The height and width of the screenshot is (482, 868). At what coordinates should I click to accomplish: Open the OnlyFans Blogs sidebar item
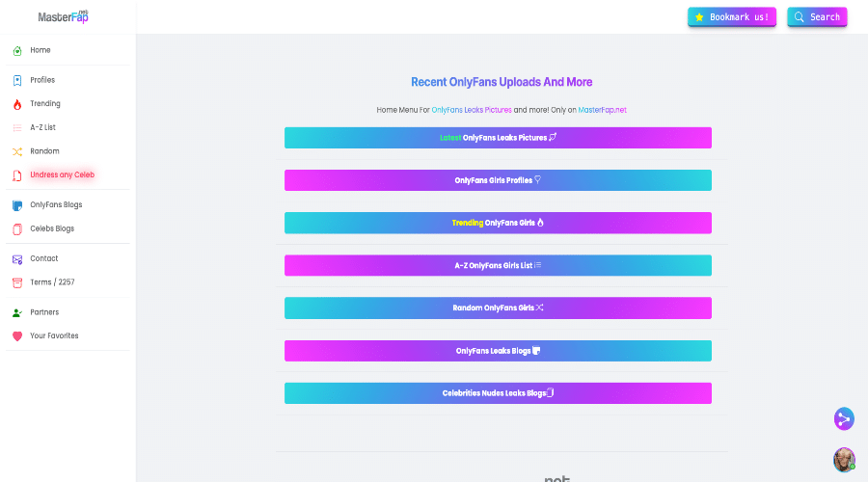[x=55, y=205]
